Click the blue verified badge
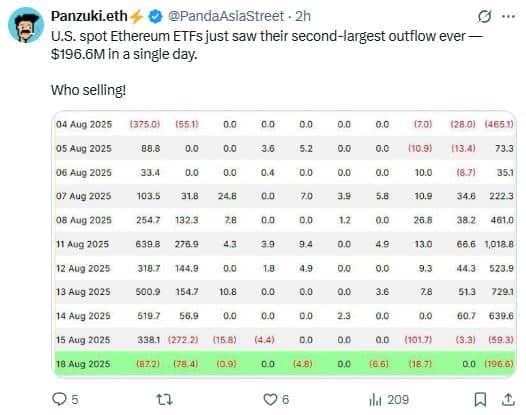The height and width of the screenshot is (415, 526). pyautogui.click(x=155, y=16)
